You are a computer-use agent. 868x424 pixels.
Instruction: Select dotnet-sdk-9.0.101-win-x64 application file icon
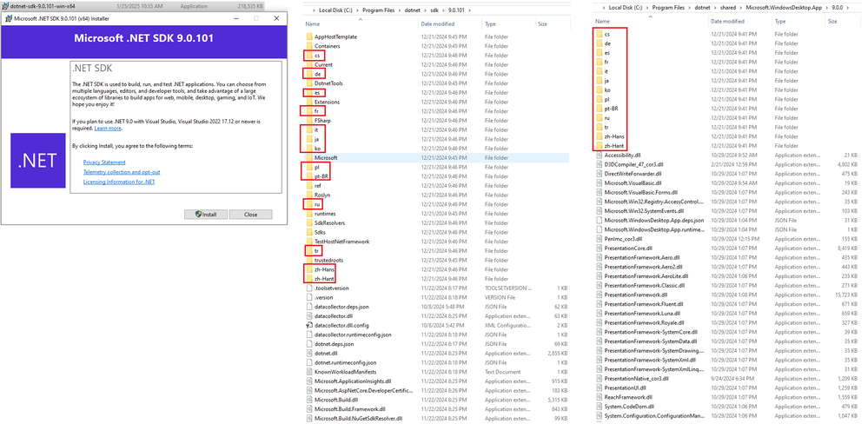(x=5, y=6)
